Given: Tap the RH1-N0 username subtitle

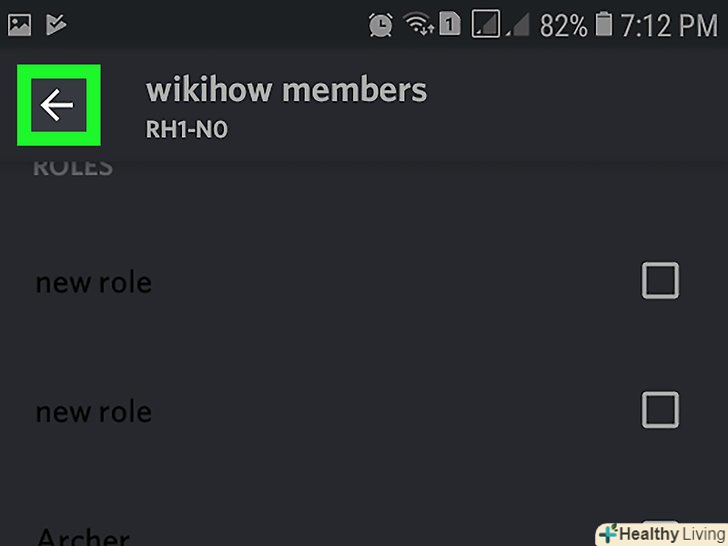Looking at the screenshot, I should tap(187, 129).
